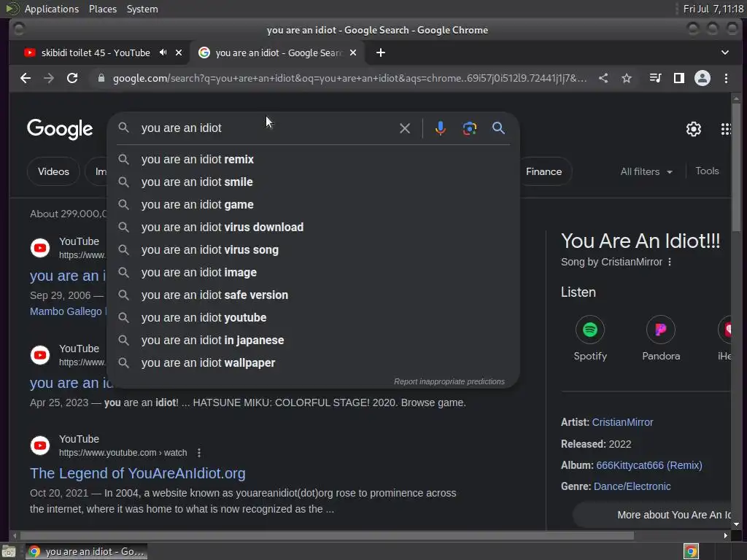Open the CristianMirror artist link

tap(622, 422)
